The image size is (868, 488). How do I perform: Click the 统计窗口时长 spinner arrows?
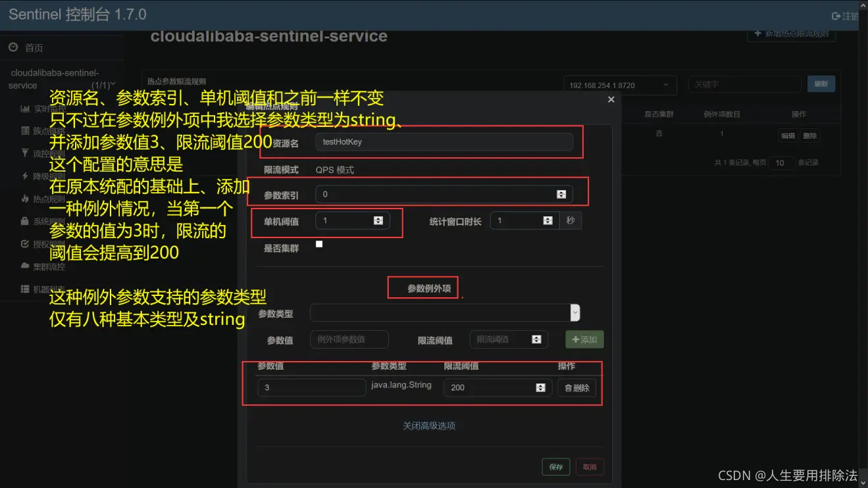click(x=548, y=220)
